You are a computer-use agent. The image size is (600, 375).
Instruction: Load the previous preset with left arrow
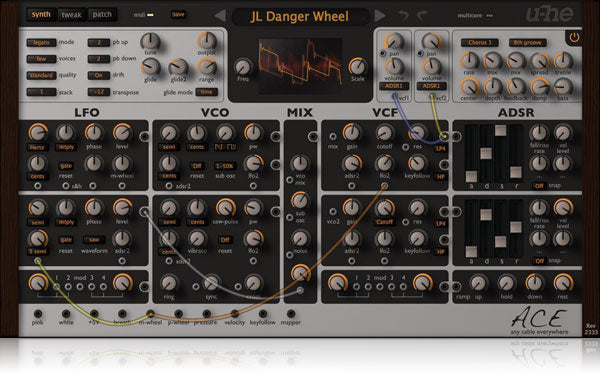click(x=220, y=16)
